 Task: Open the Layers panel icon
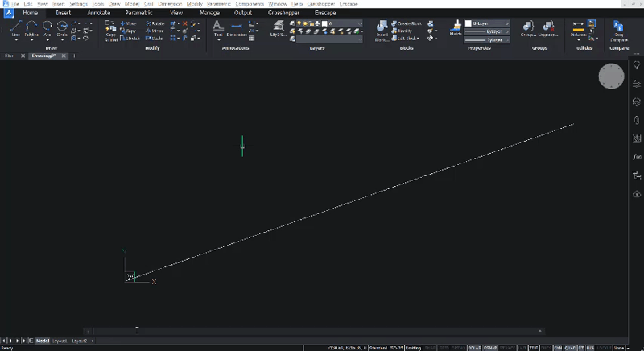(278, 28)
